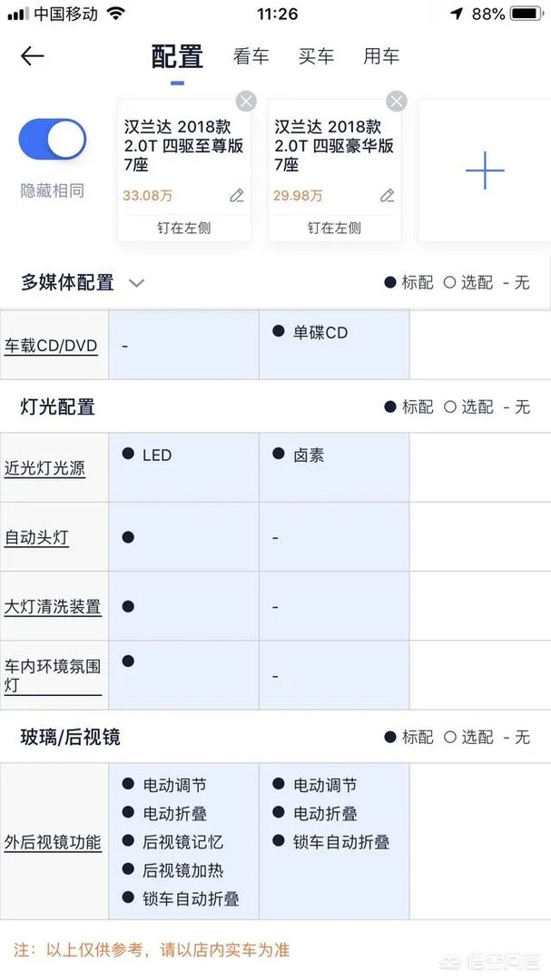This screenshot has height=980, width=551.
Task: Switch to the 看车 tab
Action: click(x=251, y=55)
